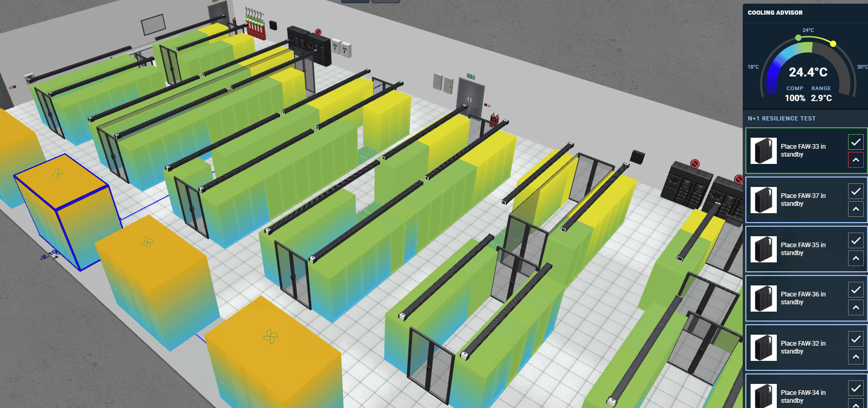The height and width of the screenshot is (408, 868).
Task: Click the green 24°C marker on gauge
Action: click(x=798, y=38)
